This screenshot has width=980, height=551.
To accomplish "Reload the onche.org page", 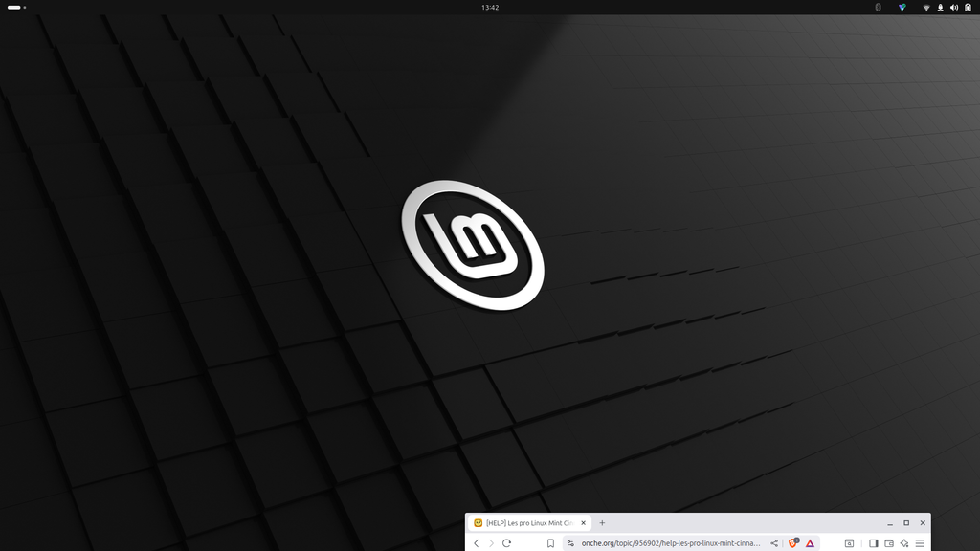I will 506,543.
